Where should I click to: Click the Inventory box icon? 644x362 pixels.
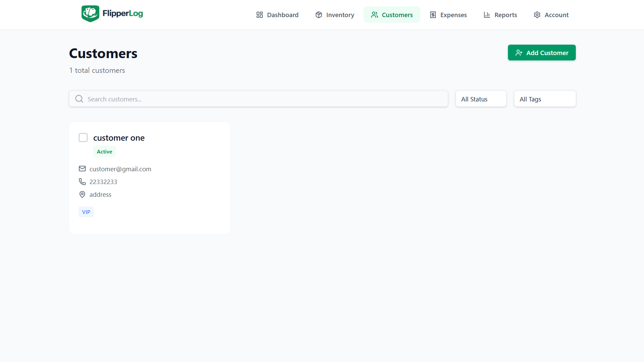click(318, 15)
